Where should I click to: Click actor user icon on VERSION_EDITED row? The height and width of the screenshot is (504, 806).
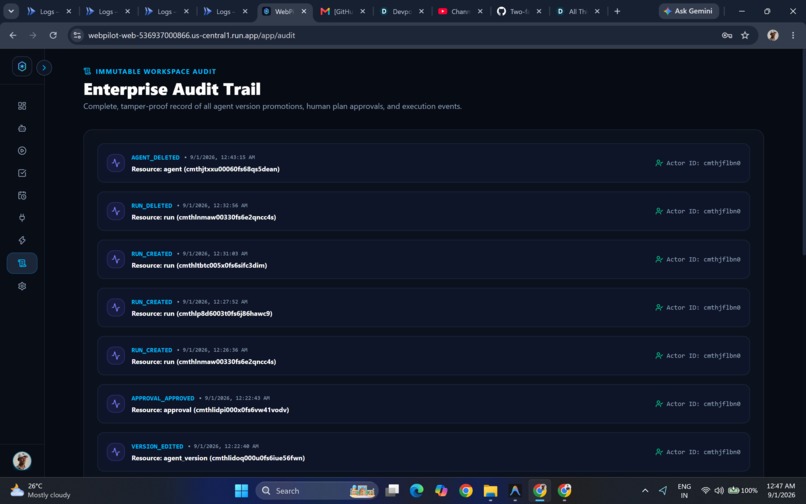[x=659, y=452]
